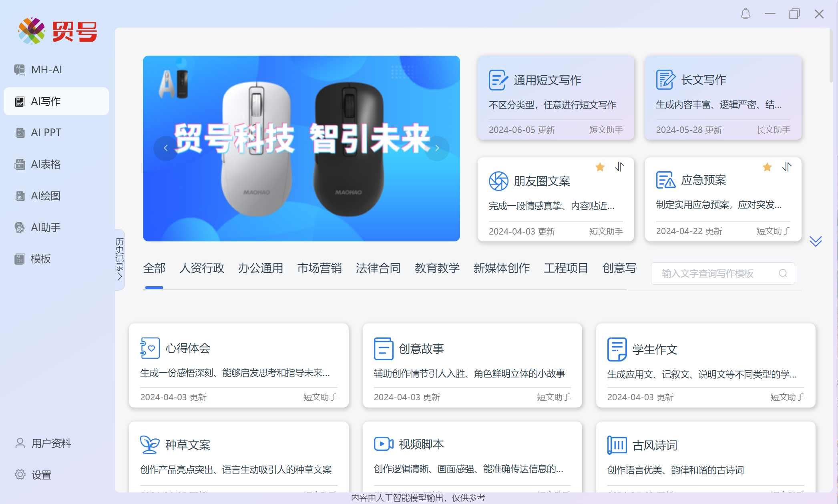Screen dimensions: 838x504
Task: Click '2024-04-22 更新' date text
Action: 689,231
